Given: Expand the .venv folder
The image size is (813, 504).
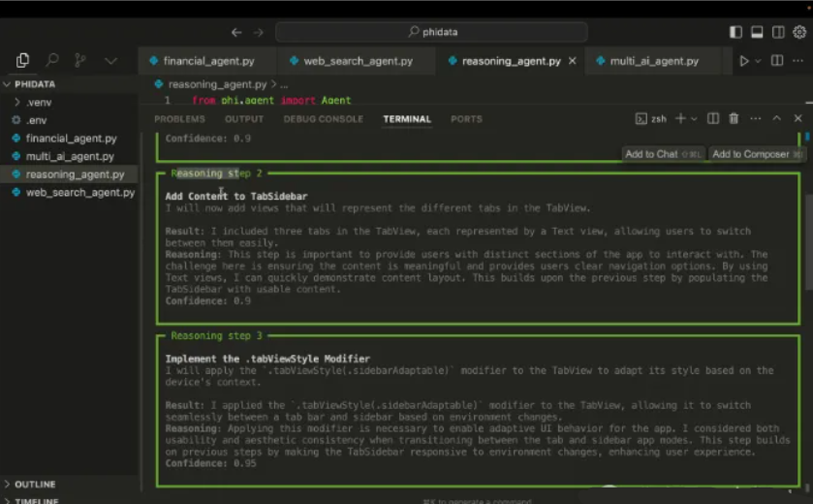Looking at the screenshot, I should click(70, 102).
